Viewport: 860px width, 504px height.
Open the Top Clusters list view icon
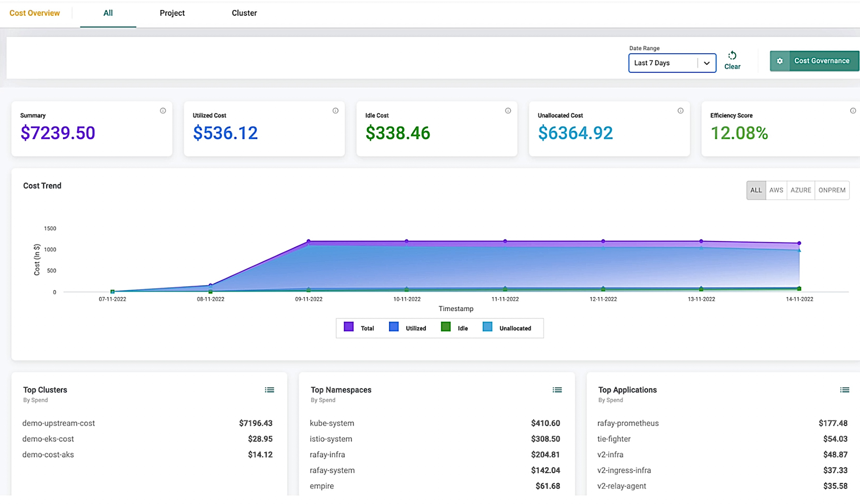(x=269, y=390)
